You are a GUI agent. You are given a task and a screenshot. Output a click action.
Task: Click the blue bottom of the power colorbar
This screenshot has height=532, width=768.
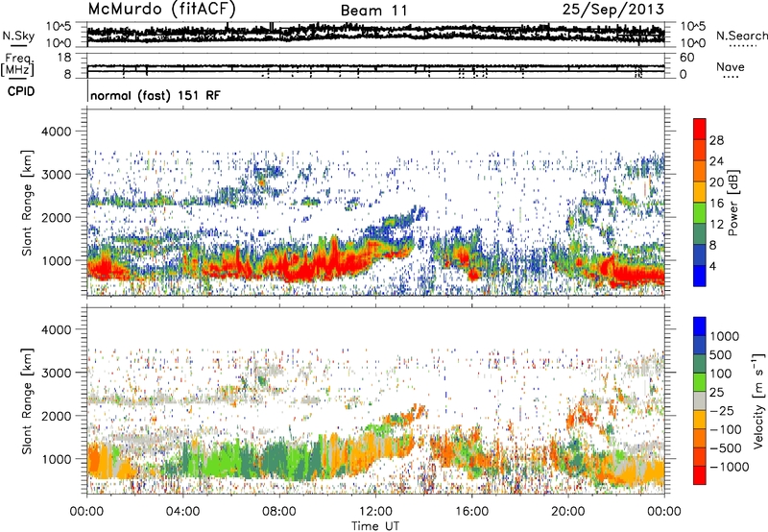tap(700, 276)
